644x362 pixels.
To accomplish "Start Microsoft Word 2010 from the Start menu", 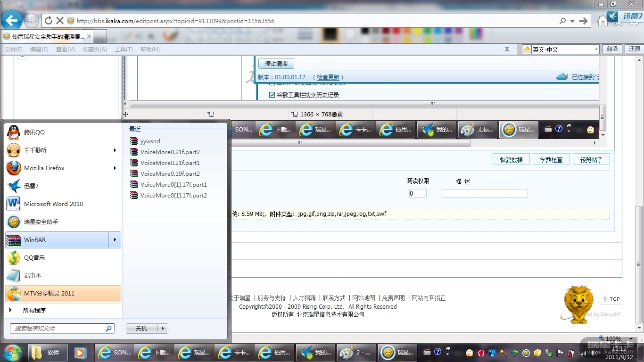I will coord(63,204).
